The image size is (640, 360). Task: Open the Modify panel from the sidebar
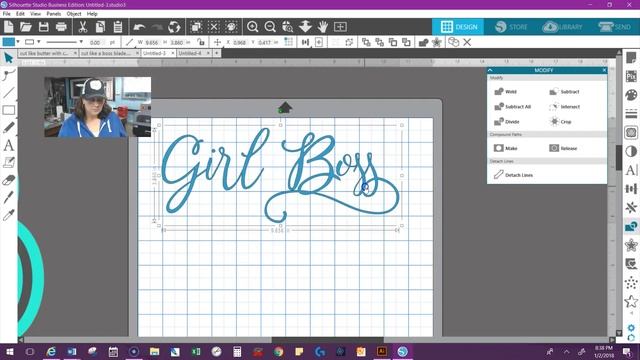(x=631, y=226)
